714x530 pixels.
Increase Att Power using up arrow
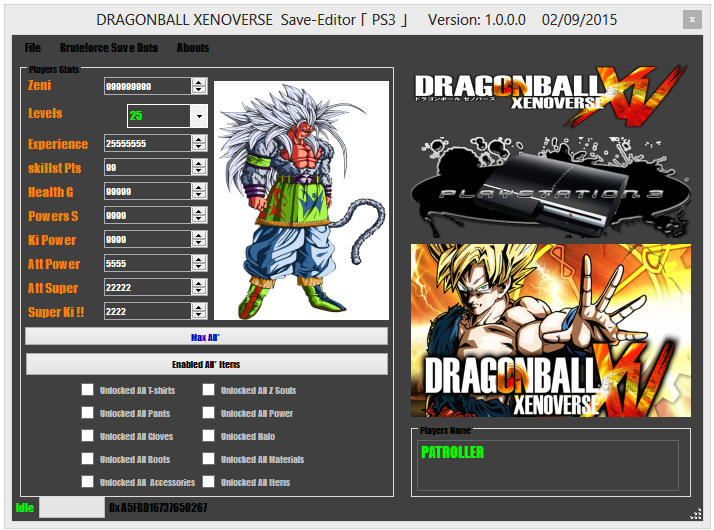pyautogui.click(x=199, y=259)
